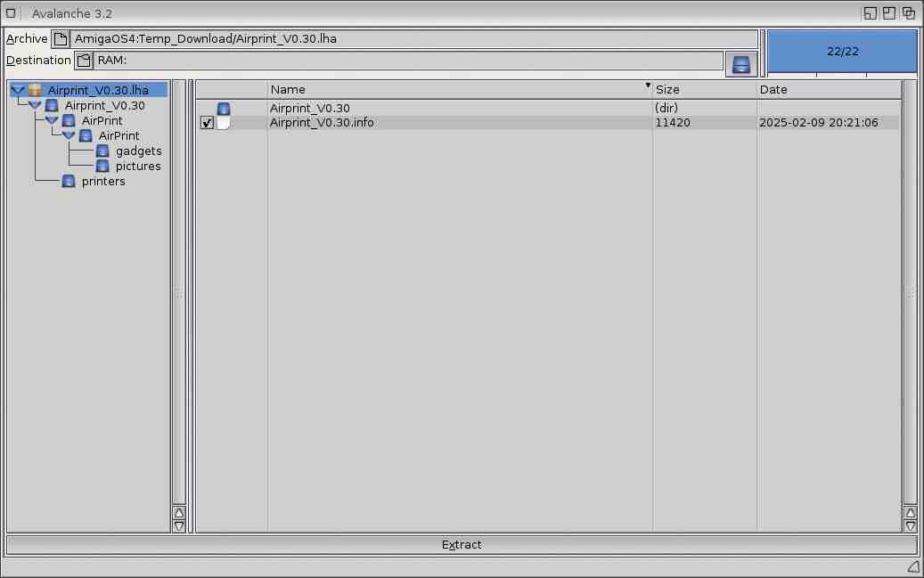924x578 pixels.
Task: Click the file list scroll down arrow
Action: click(x=910, y=525)
